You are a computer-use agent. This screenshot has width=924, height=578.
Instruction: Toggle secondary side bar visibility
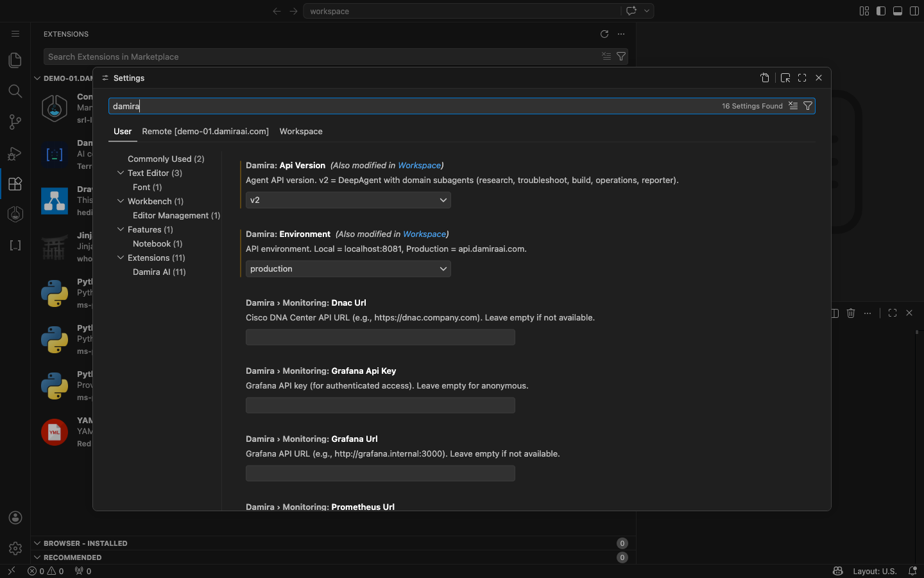coord(914,11)
